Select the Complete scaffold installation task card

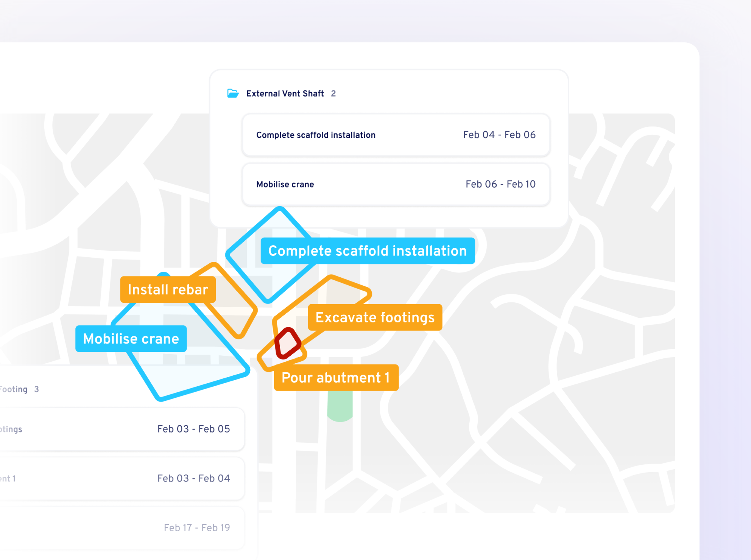pos(396,135)
